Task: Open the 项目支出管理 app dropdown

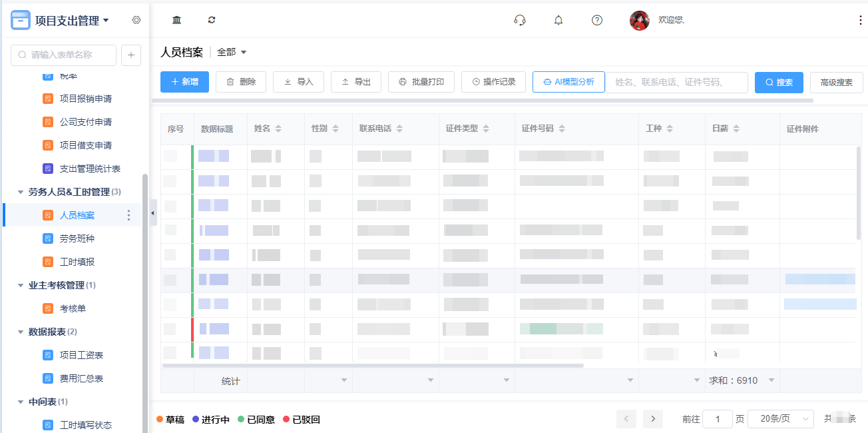Action: pyautogui.click(x=106, y=21)
